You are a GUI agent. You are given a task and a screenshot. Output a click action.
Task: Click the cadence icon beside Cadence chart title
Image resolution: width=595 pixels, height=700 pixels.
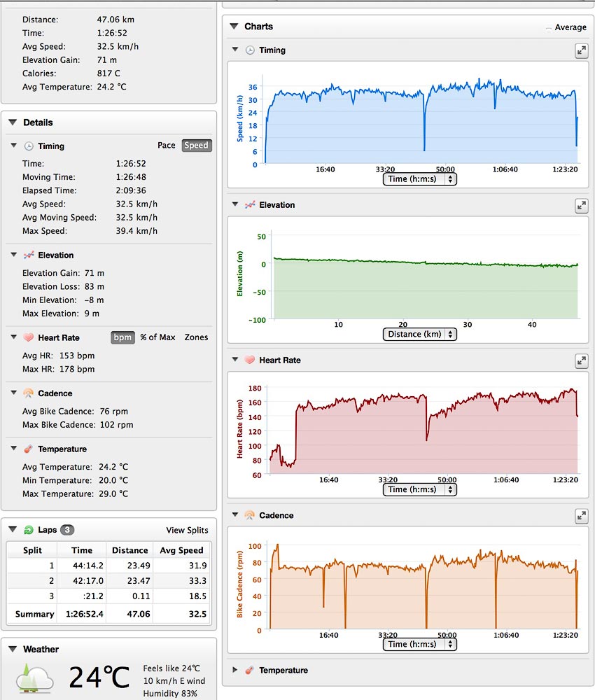pyautogui.click(x=250, y=515)
